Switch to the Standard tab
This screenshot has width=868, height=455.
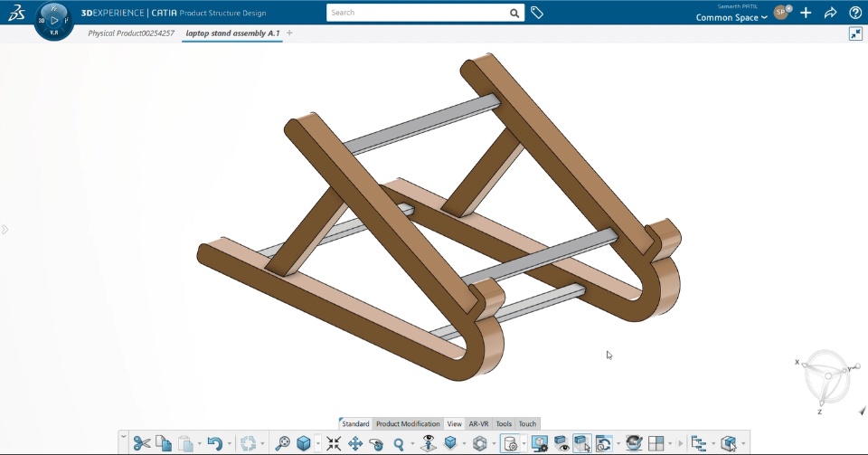coord(355,423)
